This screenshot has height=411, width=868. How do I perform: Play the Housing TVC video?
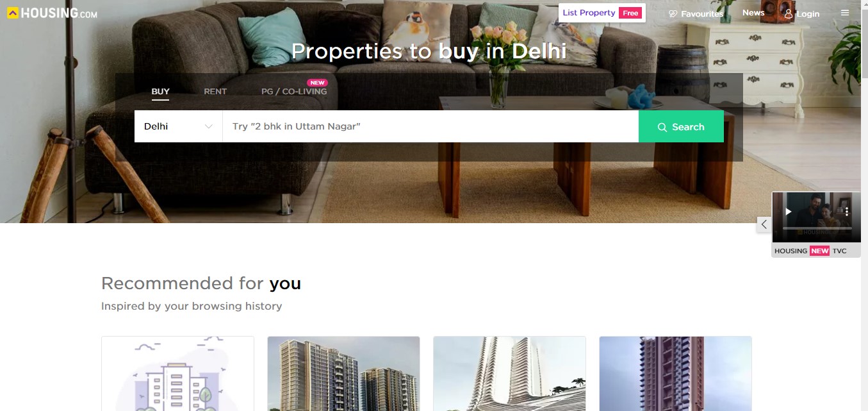(x=789, y=212)
